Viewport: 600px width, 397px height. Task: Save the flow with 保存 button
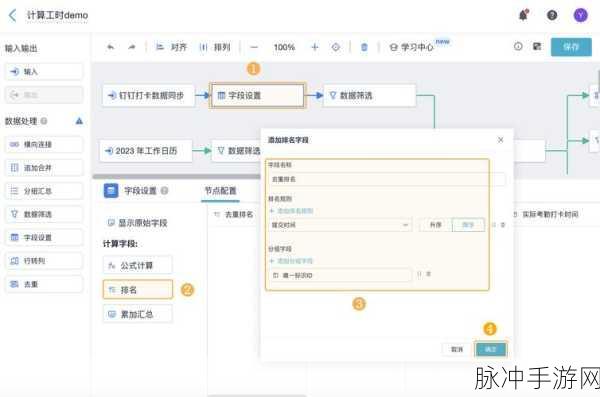pos(571,47)
